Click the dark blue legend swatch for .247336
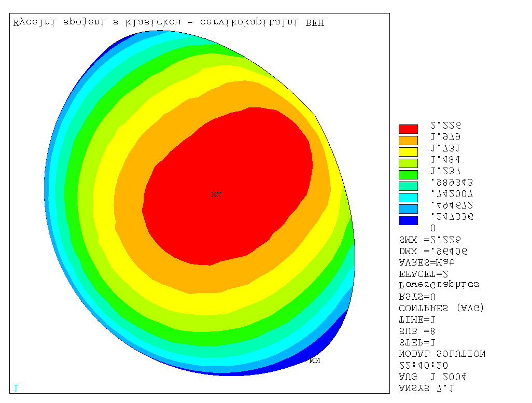This screenshot has width=532, height=403. [408, 220]
